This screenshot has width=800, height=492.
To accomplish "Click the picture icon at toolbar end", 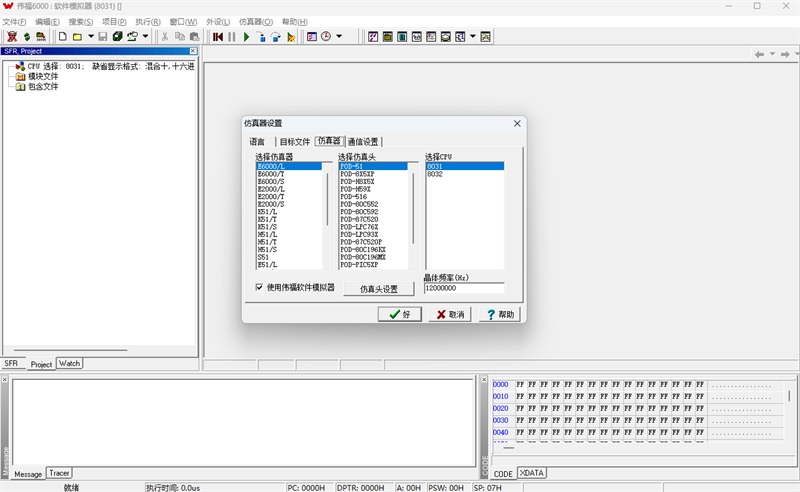I will 485,37.
